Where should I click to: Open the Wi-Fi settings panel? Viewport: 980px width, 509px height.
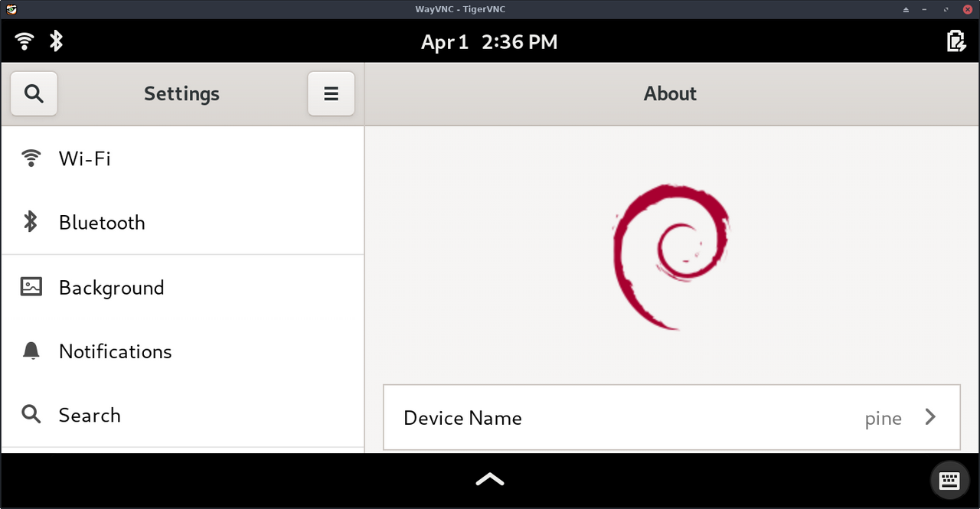coord(182,158)
